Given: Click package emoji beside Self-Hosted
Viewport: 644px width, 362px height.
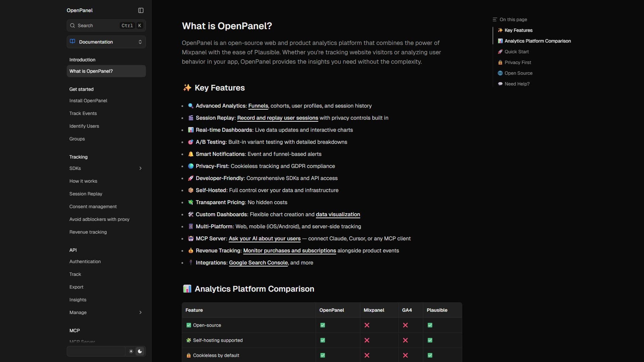Looking at the screenshot, I should click(191, 190).
